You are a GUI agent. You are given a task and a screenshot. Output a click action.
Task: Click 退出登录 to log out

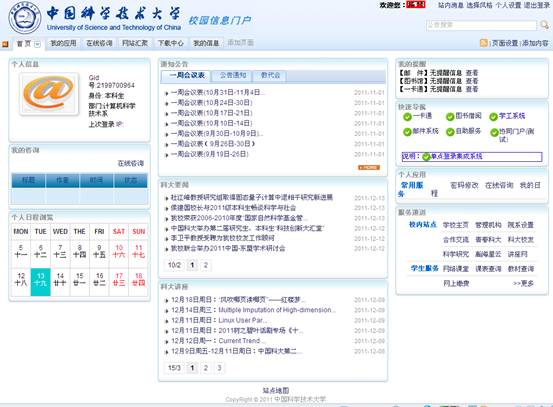tap(536, 5)
